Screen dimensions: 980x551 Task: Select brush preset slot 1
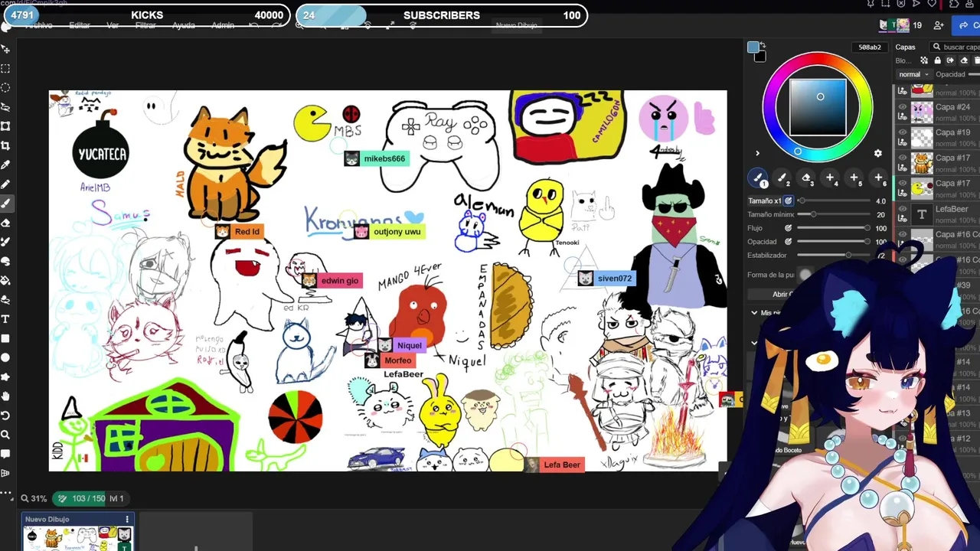tap(758, 178)
